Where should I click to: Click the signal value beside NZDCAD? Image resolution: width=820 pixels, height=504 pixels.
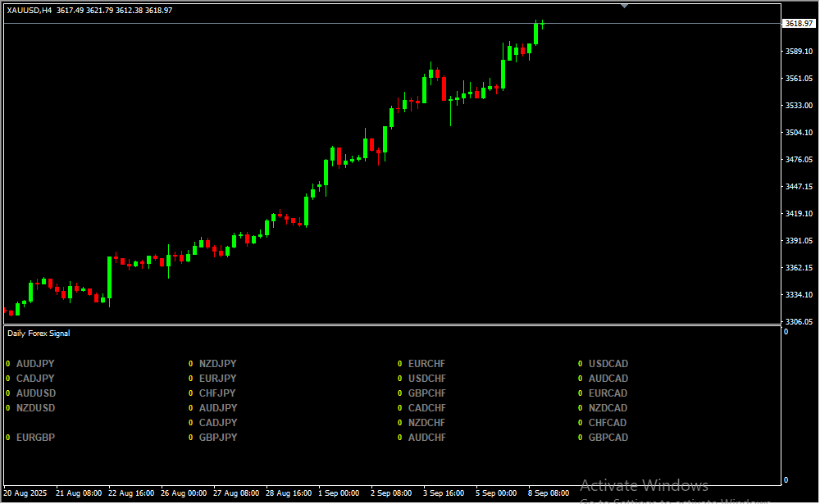point(581,408)
